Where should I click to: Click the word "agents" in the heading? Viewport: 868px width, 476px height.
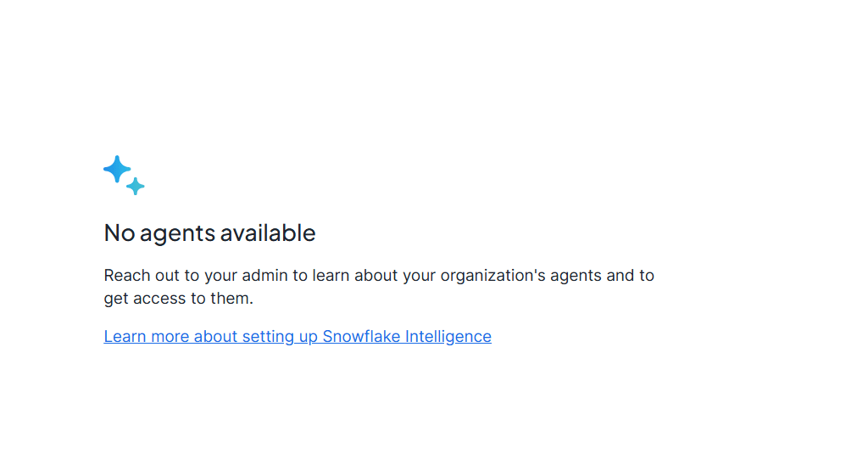click(x=176, y=232)
